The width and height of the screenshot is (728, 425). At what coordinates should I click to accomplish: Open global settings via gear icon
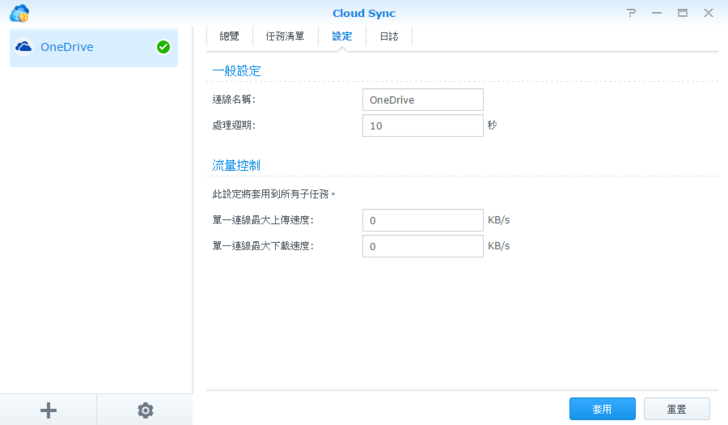[x=145, y=410]
